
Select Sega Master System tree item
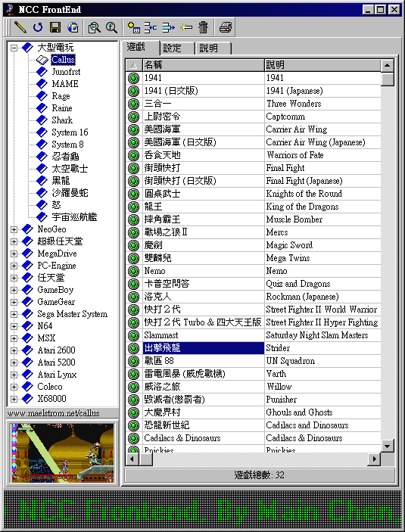click(x=73, y=314)
